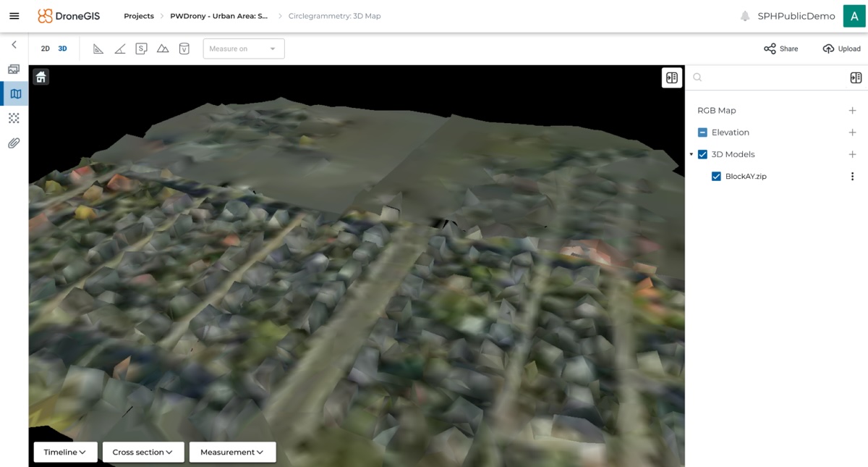
Task: Select the 3D Models group label
Action: 733,154
